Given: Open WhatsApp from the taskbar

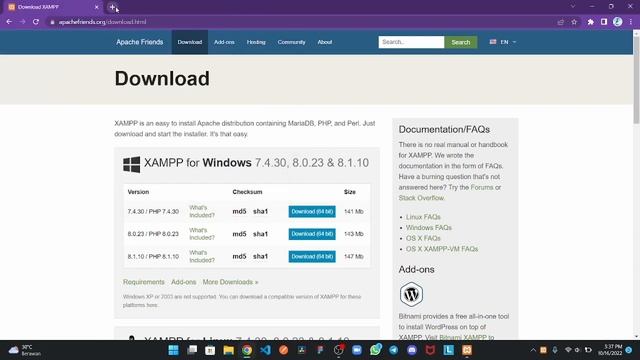Looking at the screenshot, I should pos(375,350).
